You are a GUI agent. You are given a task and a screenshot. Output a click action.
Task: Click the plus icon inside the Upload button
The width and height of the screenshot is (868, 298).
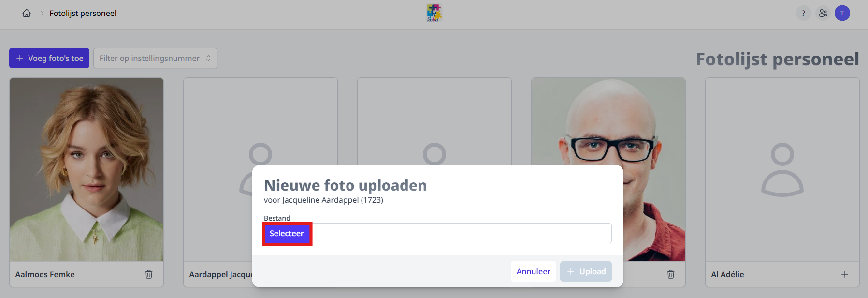point(572,271)
